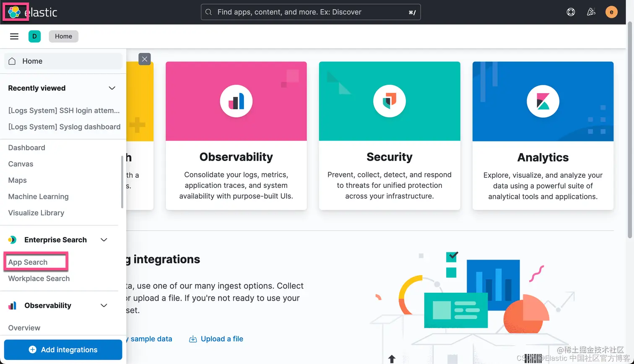This screenshot has width=634, height=364.
Task: Open the Observability solution card title
Action: 236,157
